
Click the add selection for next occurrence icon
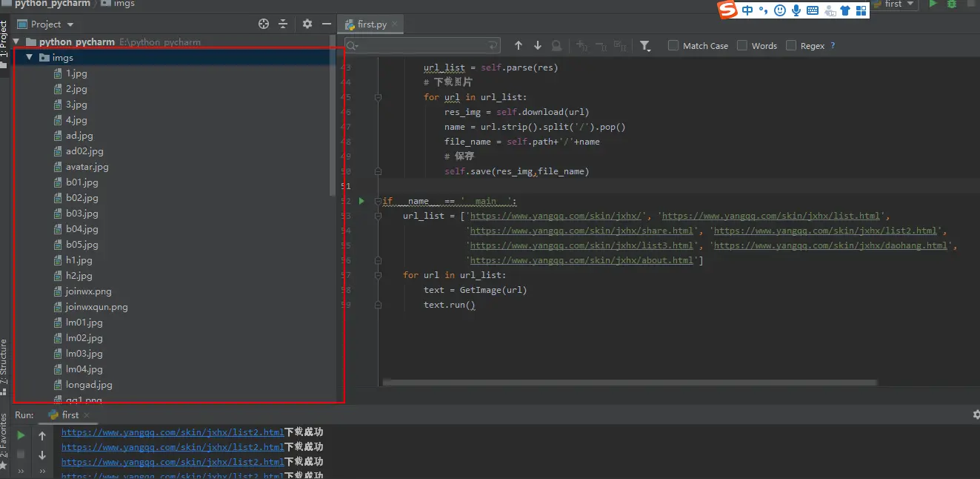[x=582, y=46]
